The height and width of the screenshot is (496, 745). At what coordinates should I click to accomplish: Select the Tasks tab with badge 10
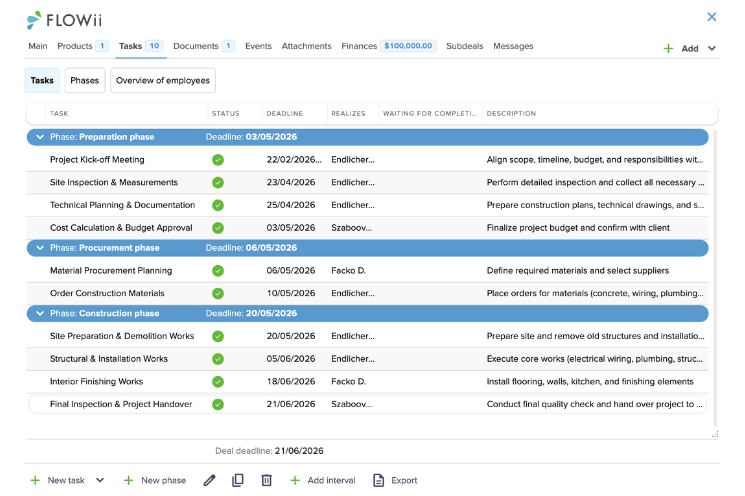(141, 46)
